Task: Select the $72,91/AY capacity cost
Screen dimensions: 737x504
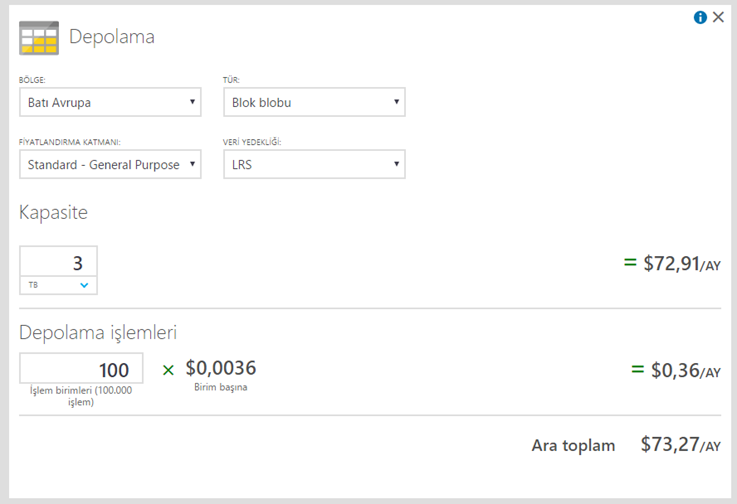Action: point(682,263)
